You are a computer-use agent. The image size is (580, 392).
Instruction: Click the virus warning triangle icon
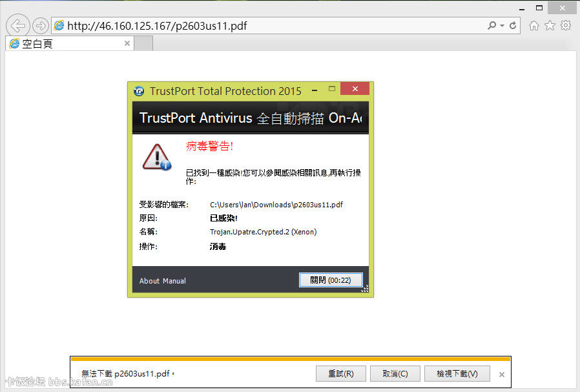(156, 157)
